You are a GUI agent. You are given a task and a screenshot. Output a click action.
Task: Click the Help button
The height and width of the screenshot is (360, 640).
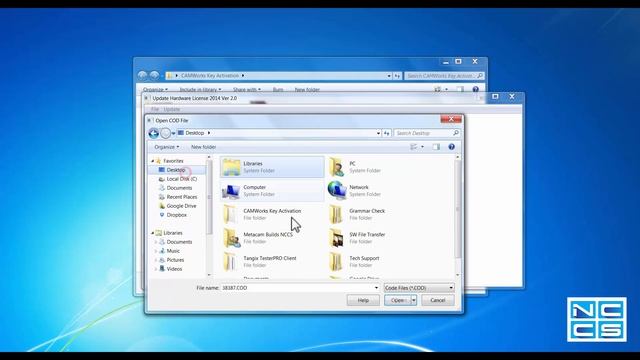tap(363, 300)
